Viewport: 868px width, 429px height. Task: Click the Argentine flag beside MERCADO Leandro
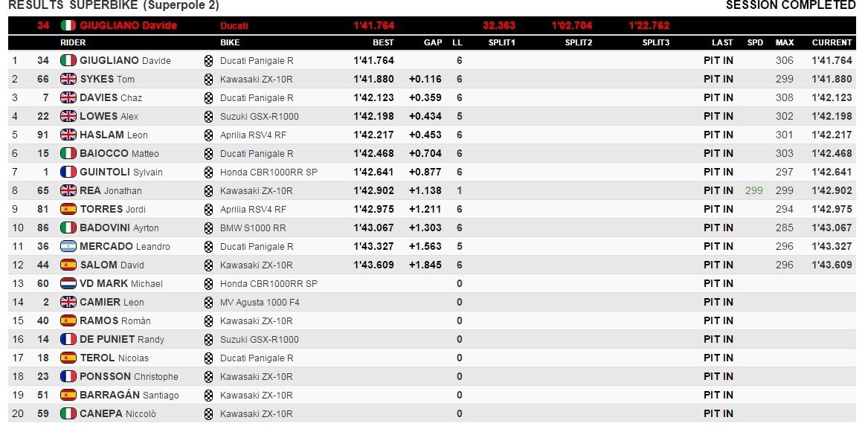coord(68,246)
